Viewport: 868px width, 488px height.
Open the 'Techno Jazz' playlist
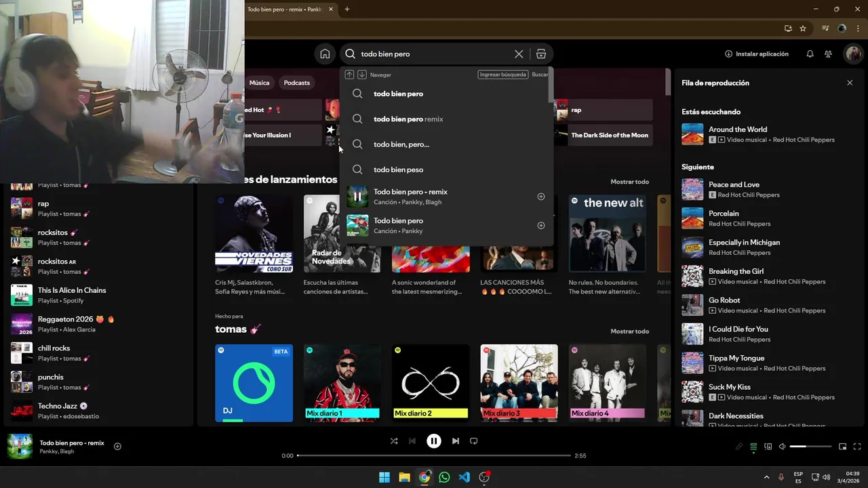click(98, 411)
